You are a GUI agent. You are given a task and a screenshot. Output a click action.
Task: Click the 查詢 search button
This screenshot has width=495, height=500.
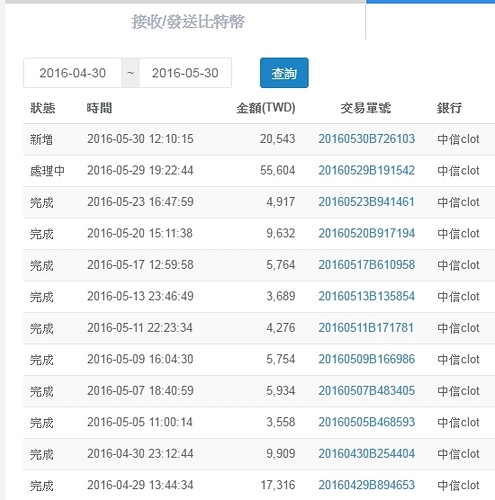point(284,73)
